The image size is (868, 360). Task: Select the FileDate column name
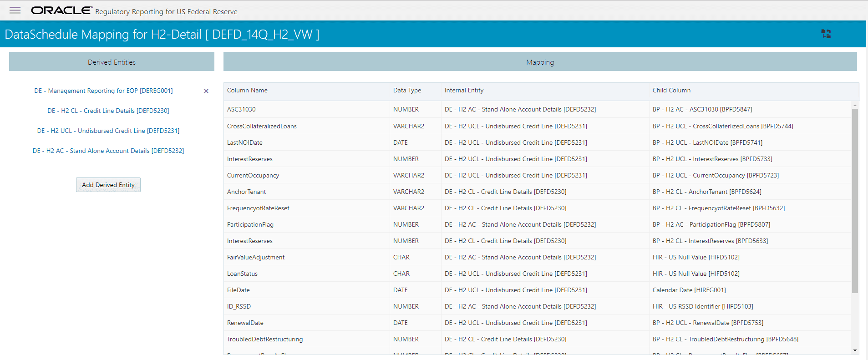pyautogui.click(x=239, y=290)
